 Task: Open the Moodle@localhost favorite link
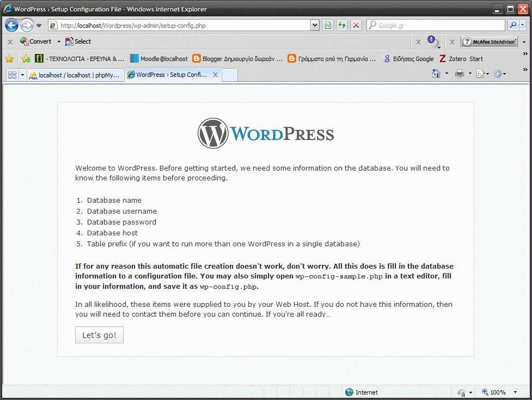coord(159,59)
